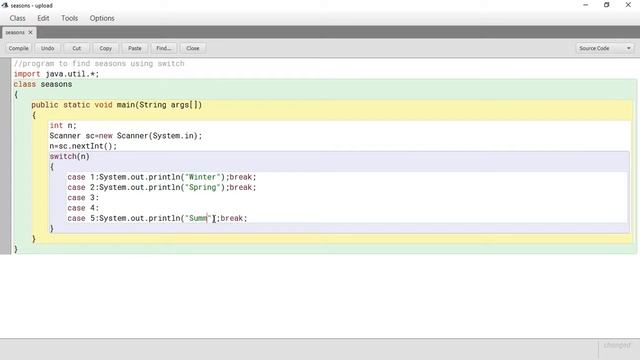This screenshot has height=360, width=640.
Task: Open the Tools menu
Action: [x=69, y=18]
